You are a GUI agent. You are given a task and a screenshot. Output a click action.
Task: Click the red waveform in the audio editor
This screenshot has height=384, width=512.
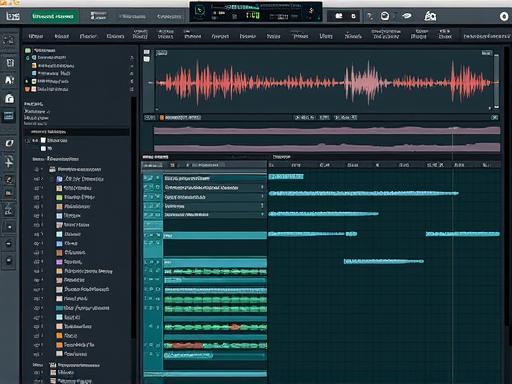click(x=323, y=82)
